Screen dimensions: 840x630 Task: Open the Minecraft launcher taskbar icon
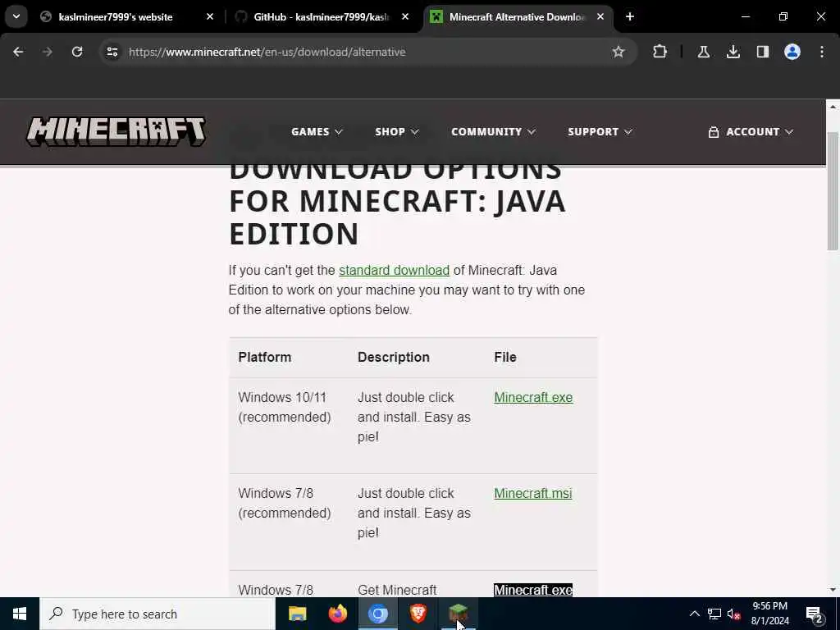tap(458, 614)
